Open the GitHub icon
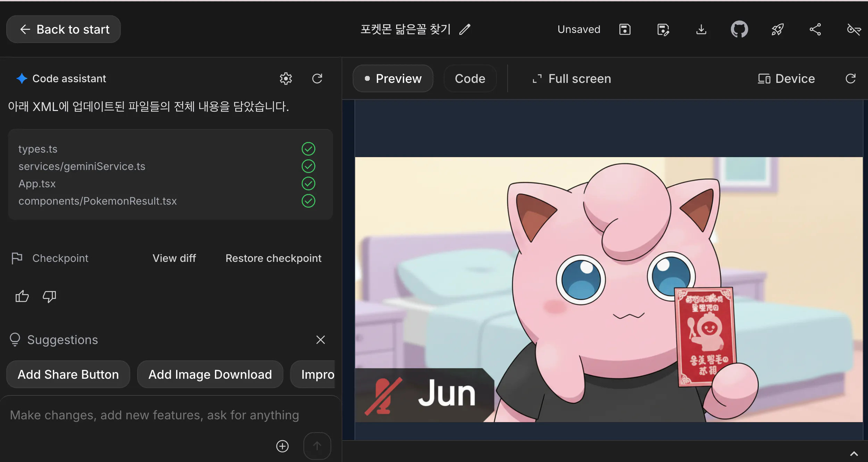 tap(739, 29)
